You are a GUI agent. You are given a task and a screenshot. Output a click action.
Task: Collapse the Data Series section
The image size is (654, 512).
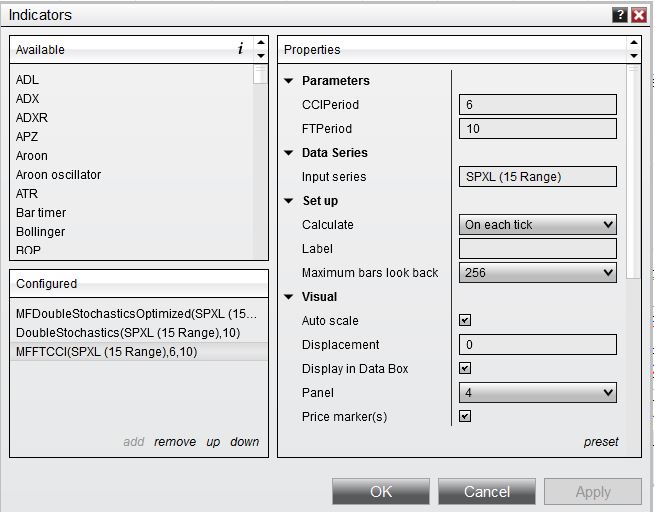289,153
